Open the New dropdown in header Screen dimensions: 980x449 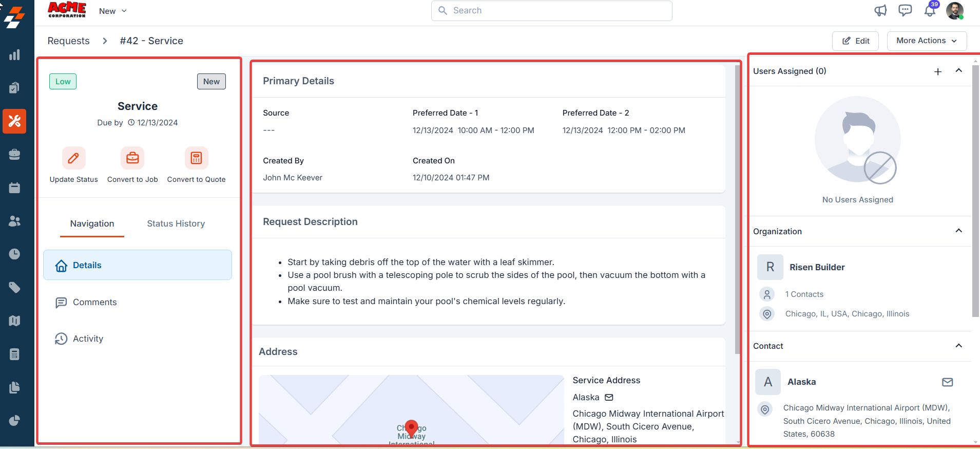tap(113, 11)
